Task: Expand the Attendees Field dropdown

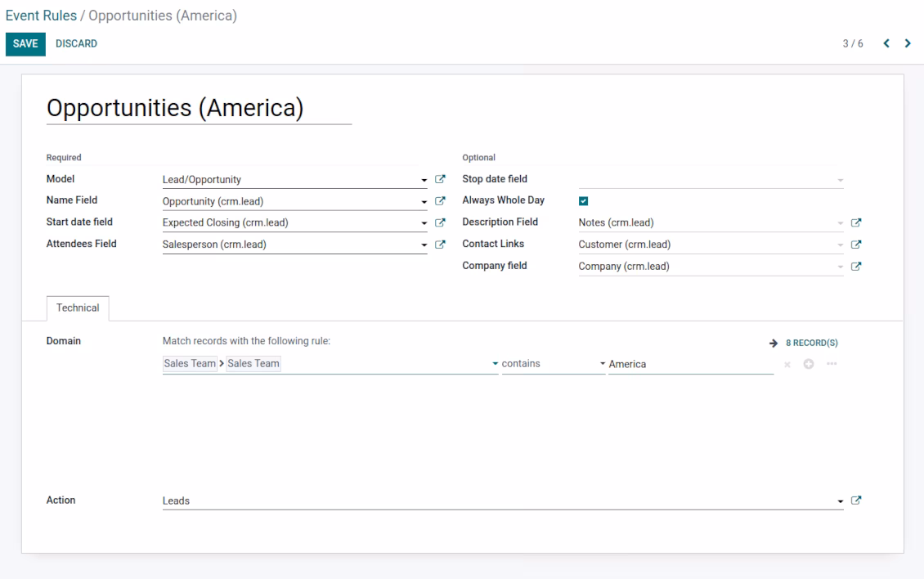Action: point(424,245)
